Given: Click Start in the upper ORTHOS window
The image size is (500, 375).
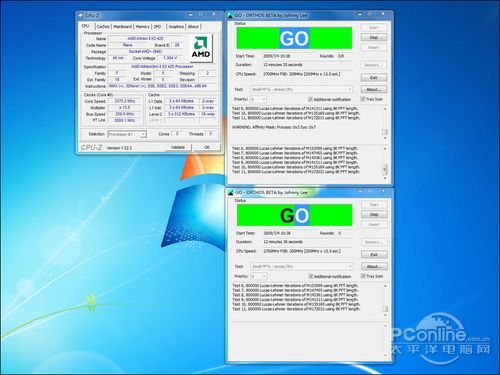Looking at the screenshot, I should click(x=374, y=28).
